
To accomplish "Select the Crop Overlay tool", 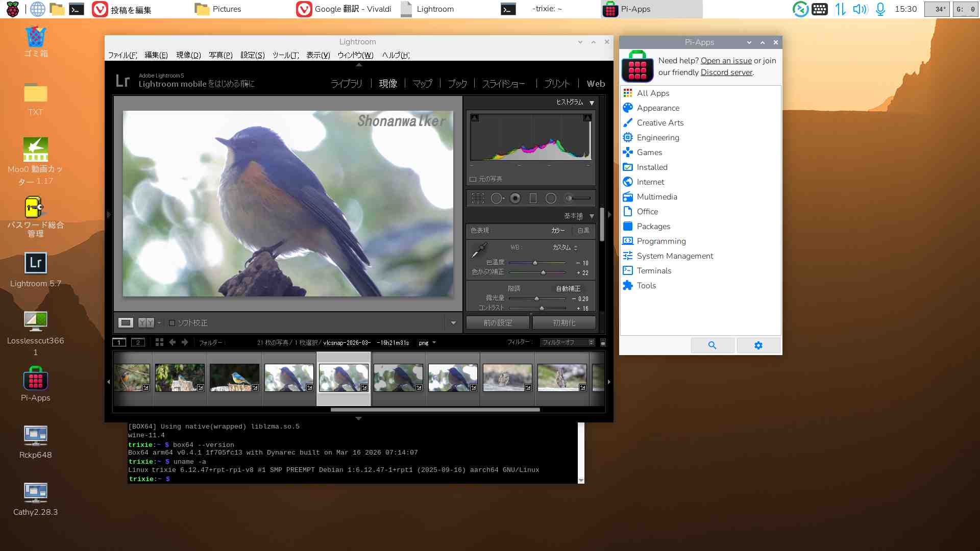I will 478,198.
